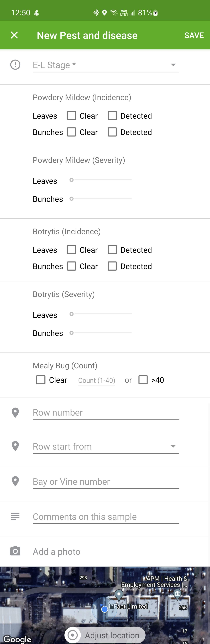Focus the Mealy Bug Count (1-40) field
Image resolution: width=210 pixels, height=644 pixels.
[96, 380]
